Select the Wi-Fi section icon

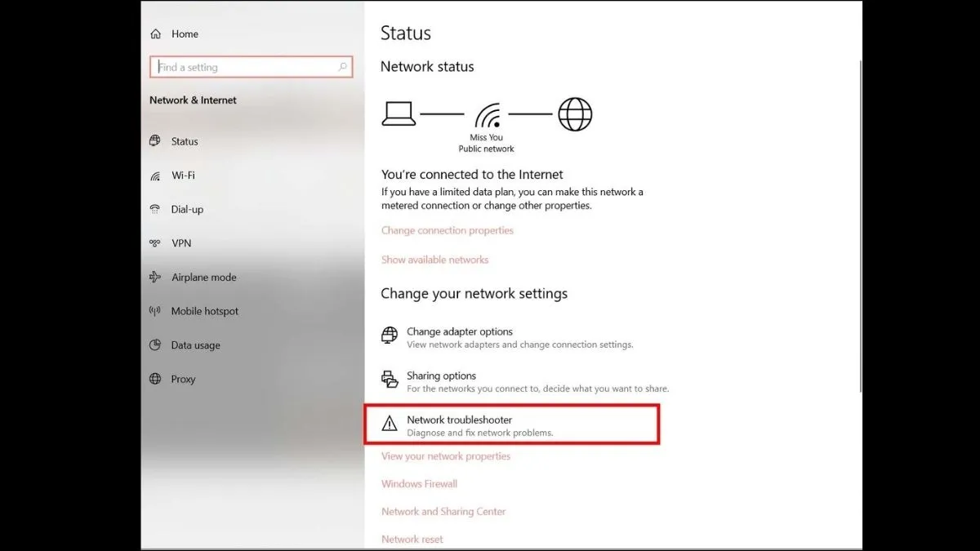(x=156, y=176)
